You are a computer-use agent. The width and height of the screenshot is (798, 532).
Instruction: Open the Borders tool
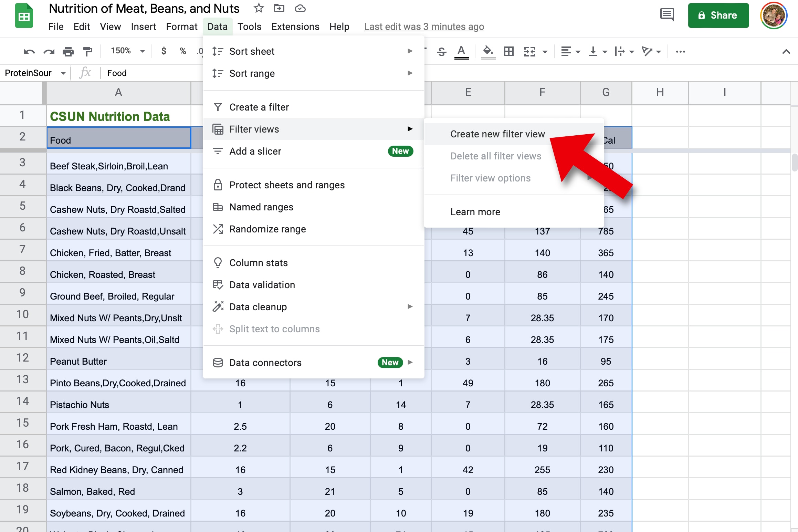[509, 52]
